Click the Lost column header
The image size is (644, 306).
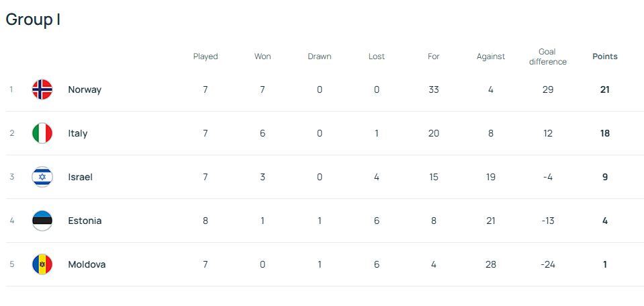377,56
